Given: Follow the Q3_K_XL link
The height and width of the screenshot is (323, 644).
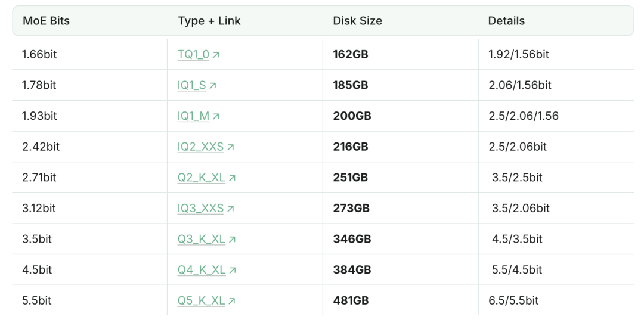Looking at the screenshot, I should pos(202,239).
